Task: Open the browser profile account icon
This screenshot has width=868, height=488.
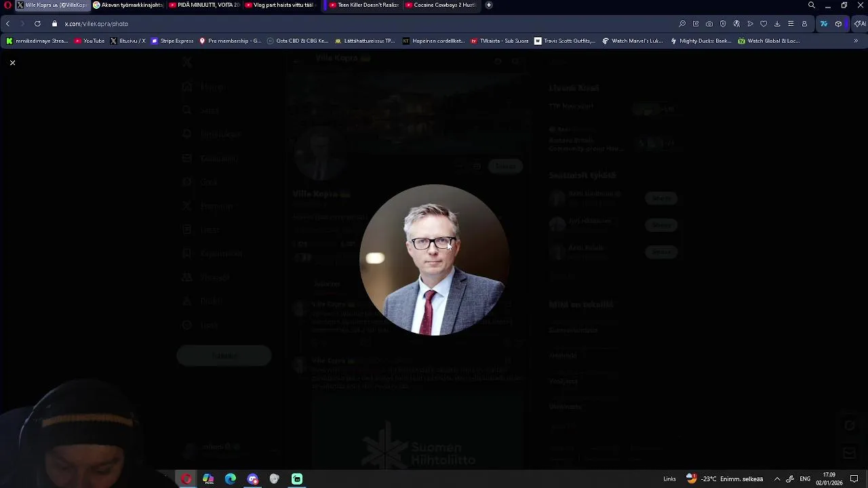Action: pyautogui.click(x=804, y=24)
